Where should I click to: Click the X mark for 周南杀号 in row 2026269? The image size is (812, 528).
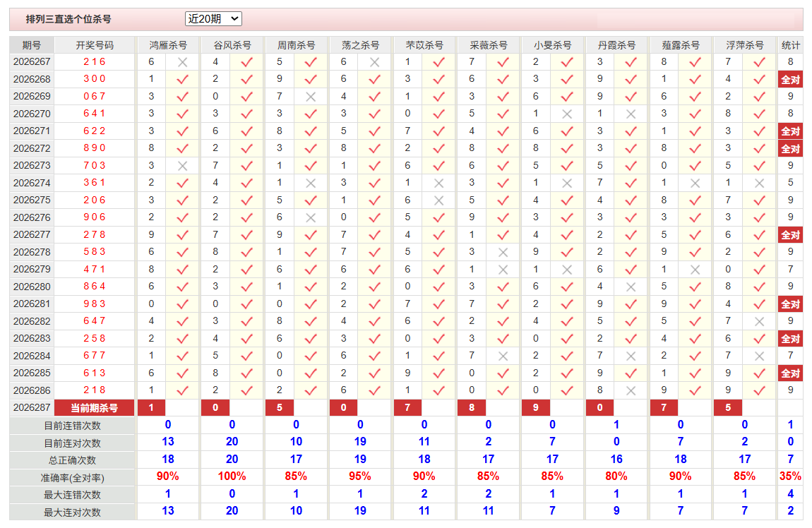[x=311, y=97]
